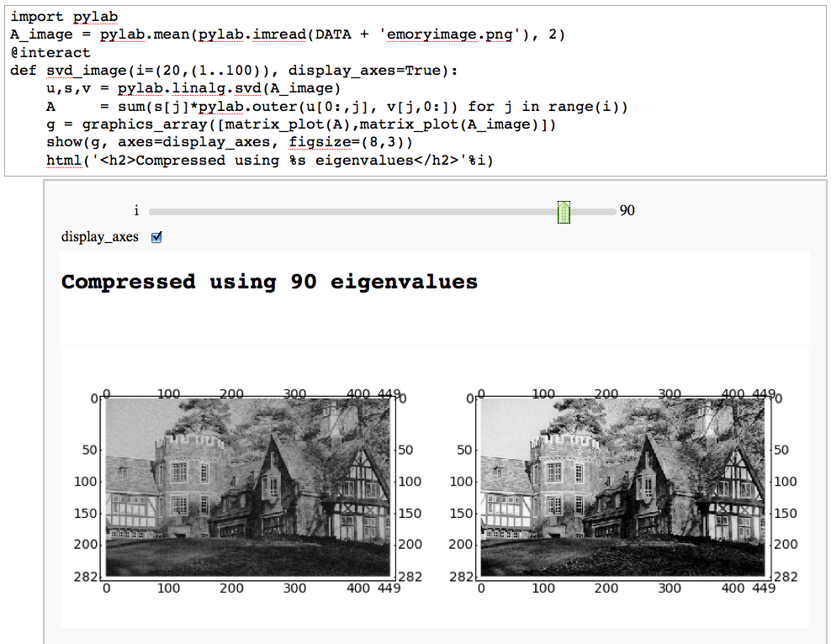Click the line with pylab.linalg.svd(A_image)
The width and height of the screenshot is (831, 644).
click(193, 88)
